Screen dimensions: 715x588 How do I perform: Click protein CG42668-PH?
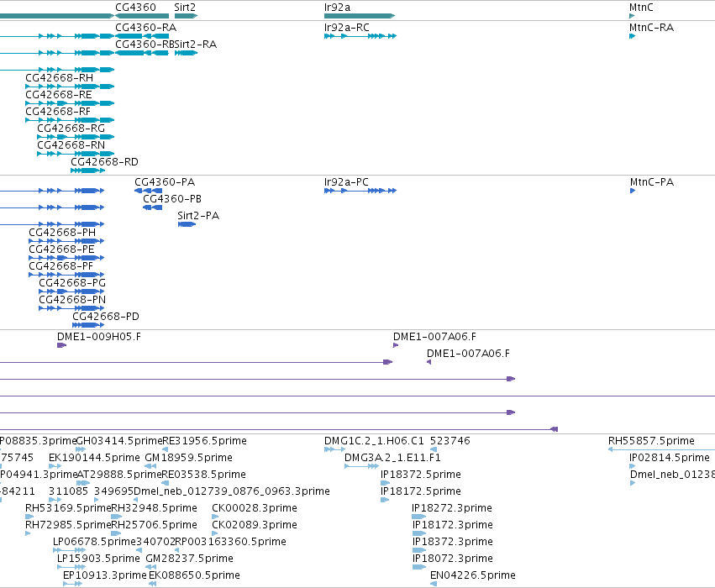tap(62, 233)
